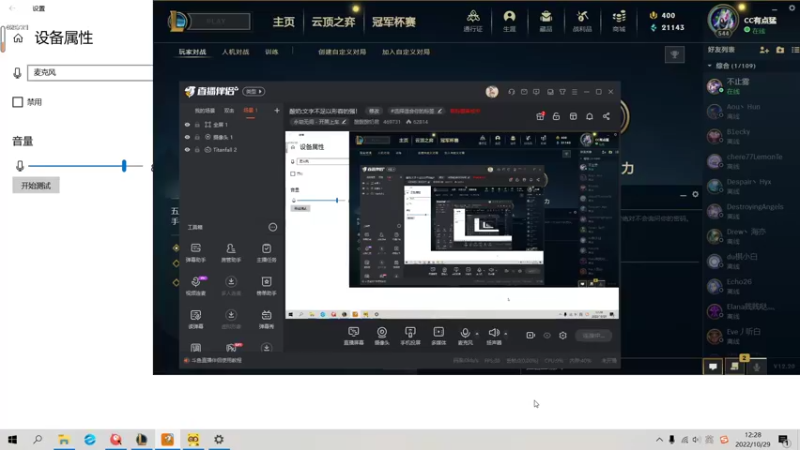Viewport: 800px width, 450px height.
Task: Open the microphone arrow next to 麦克风
Action: (477, 334)
